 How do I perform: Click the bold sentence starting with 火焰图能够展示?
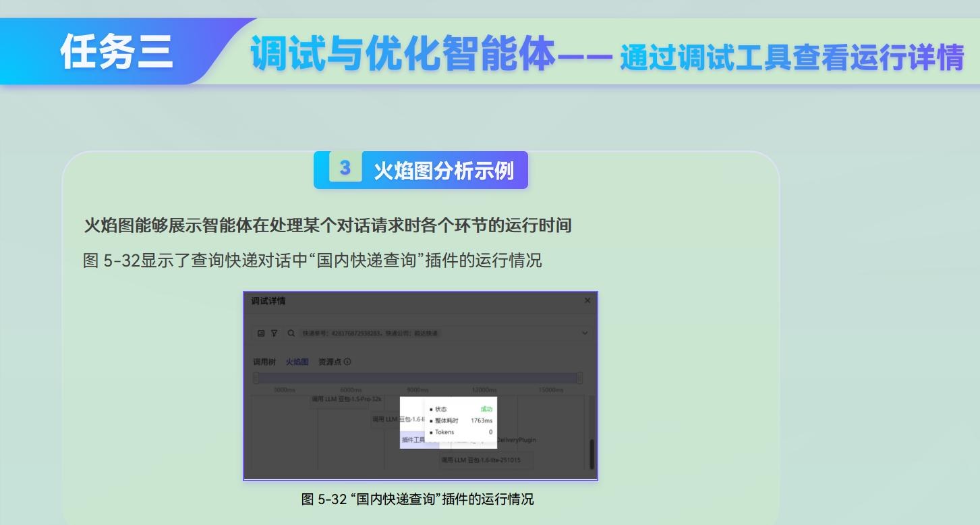click(x=328, y=225)
